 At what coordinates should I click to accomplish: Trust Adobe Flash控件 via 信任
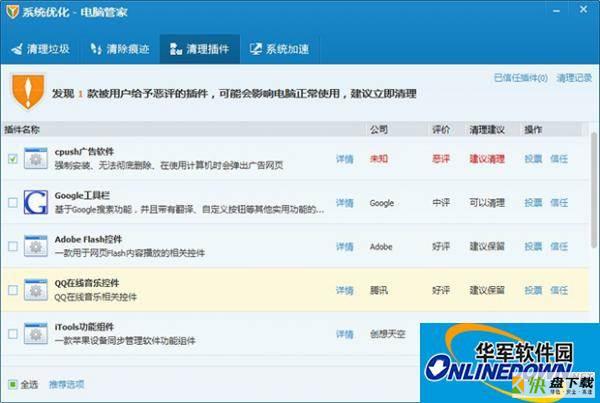coord(559,246)
